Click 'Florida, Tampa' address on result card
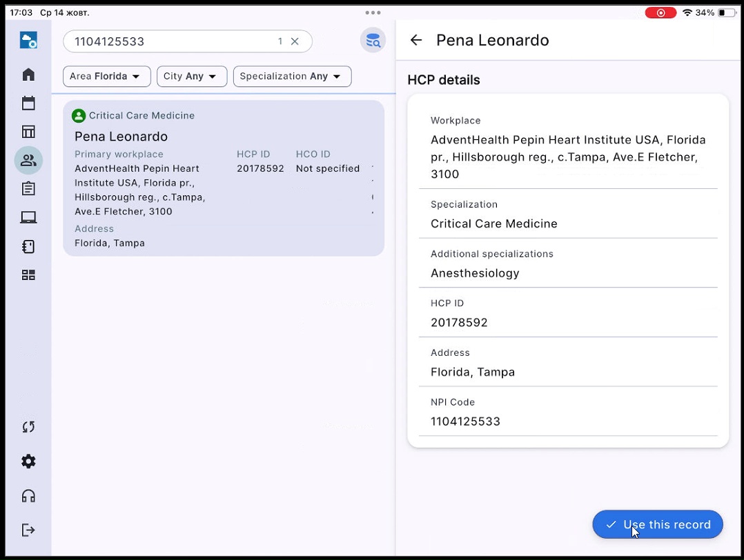The height and width of the screenshot is (560, 744). pos(110,243)
